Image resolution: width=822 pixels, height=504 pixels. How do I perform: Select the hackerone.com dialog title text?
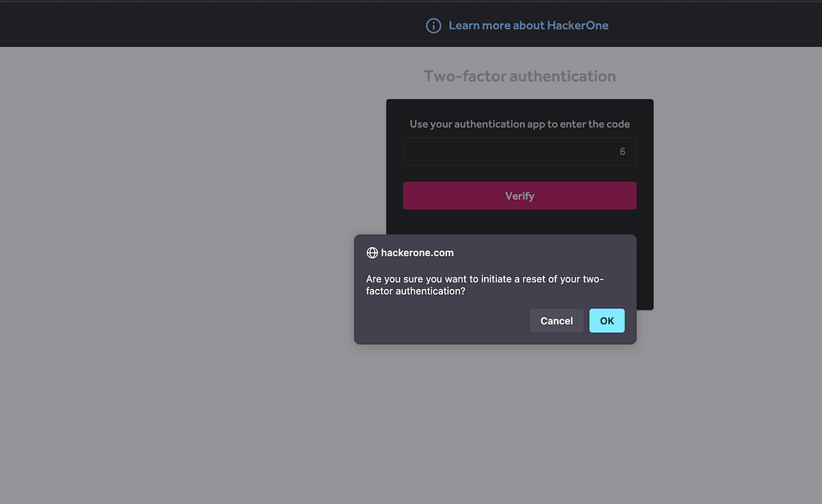tap(417, 253)
